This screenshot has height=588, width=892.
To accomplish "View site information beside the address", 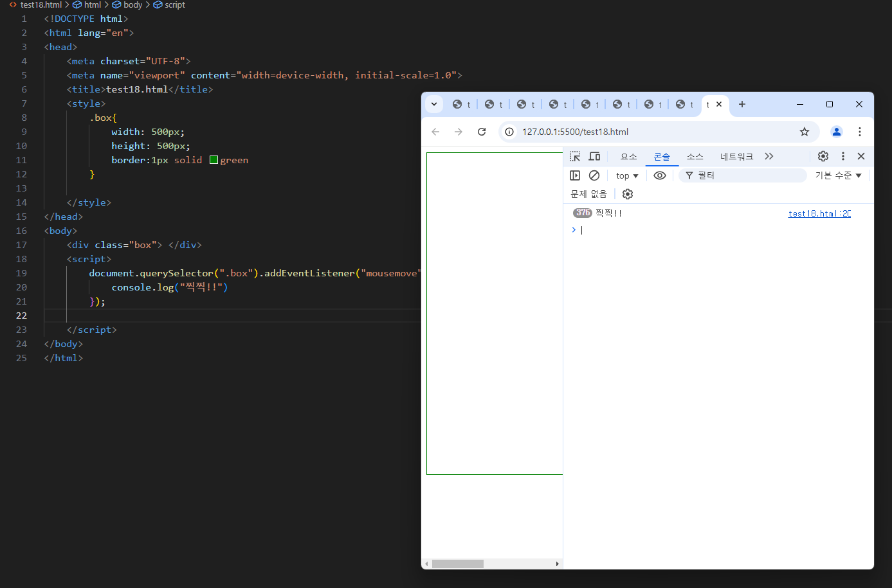I will tap(509, 132).
